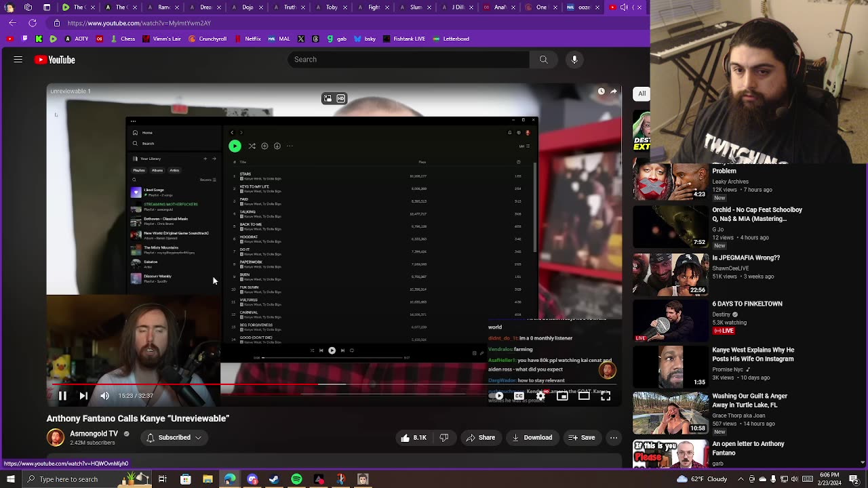Open the YouTube hamburger guide menu
The image size is (868, 488).
point(18,60)
